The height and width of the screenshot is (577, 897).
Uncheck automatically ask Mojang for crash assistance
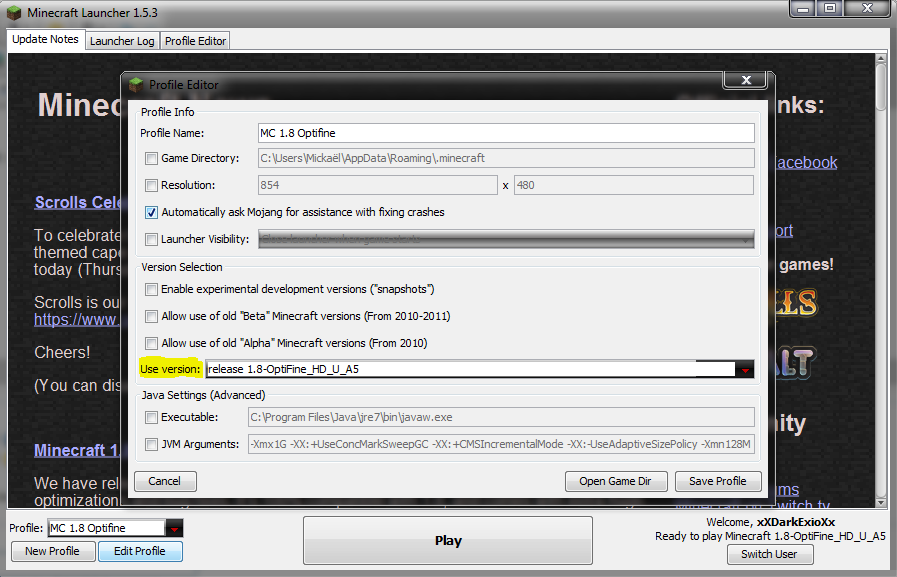(x=151, y=212)
